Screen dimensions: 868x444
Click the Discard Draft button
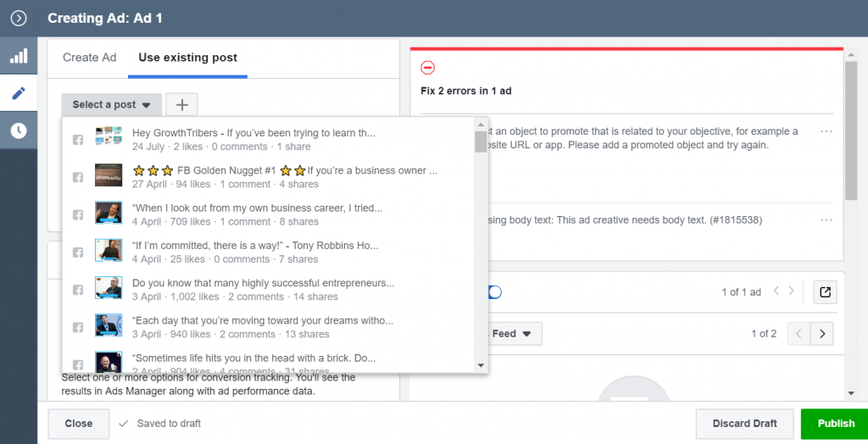click(744, 424)
